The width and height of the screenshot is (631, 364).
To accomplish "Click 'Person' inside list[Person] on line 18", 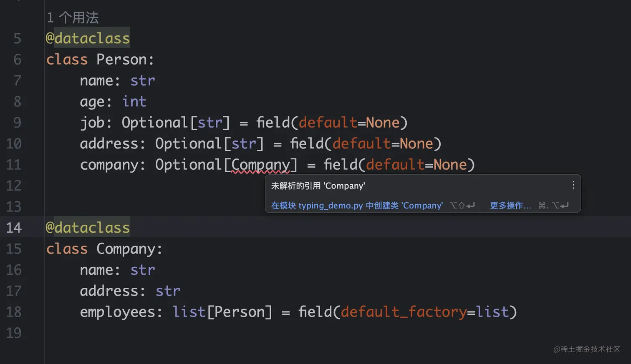I will tap(240, 312).
